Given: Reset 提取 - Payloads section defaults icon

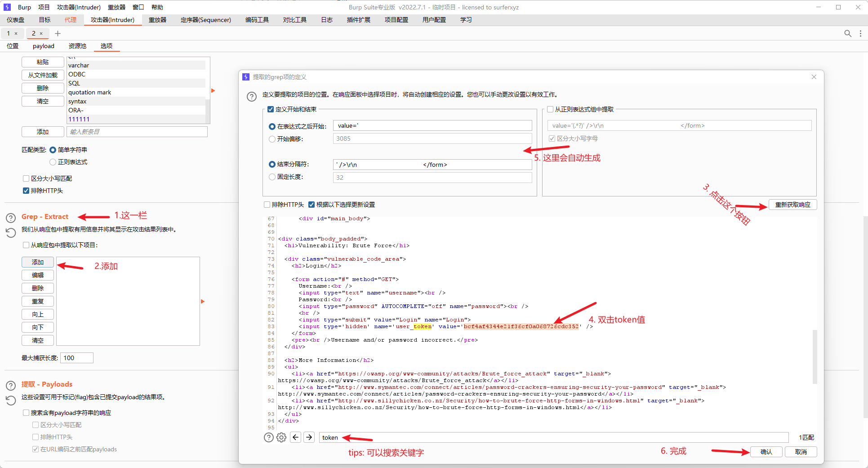Looking at the screenshot, I should 11,400.
